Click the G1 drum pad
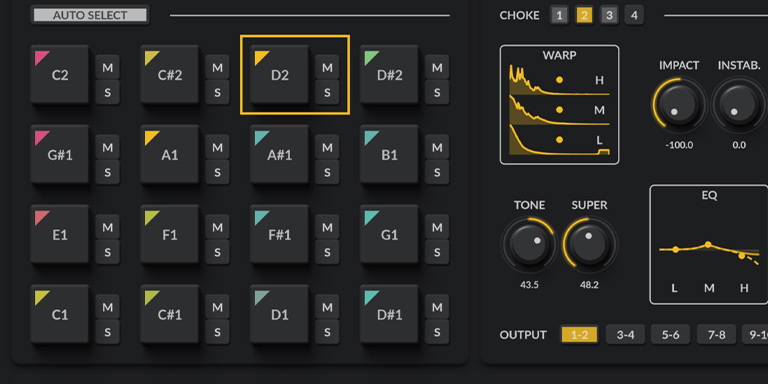Screen dimensions: 768x384 click(x=389, y=234)
